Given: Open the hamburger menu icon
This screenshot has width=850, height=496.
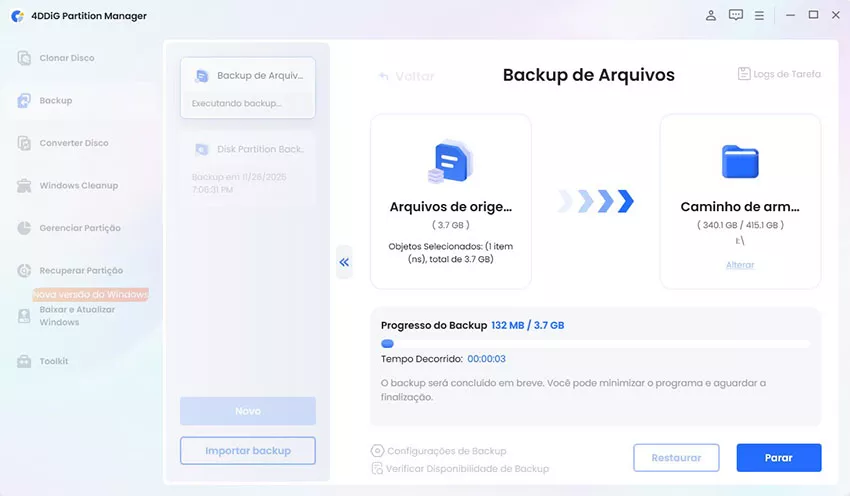Looking at the screenshot, I should point(759,16).
